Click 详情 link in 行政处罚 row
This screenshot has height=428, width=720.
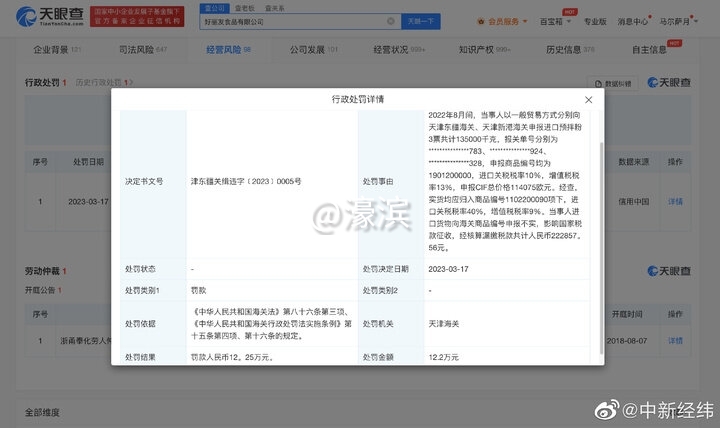675,201
